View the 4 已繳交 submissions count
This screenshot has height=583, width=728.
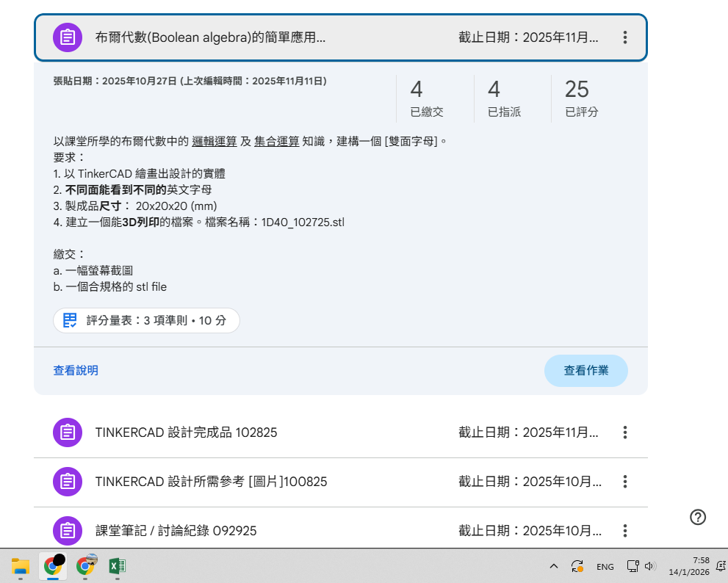click(426, 98)
